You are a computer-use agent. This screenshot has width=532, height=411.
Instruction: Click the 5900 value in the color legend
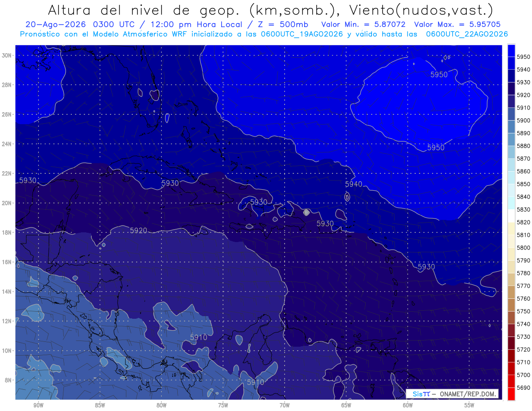pyautogui.click(x=523, y=120)
